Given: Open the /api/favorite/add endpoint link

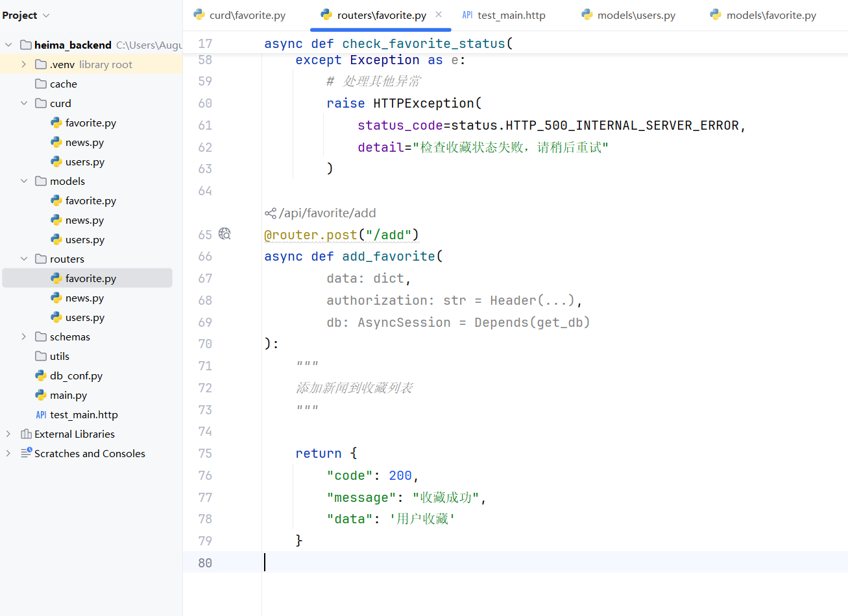Looking at the screenshot, I should click(x=327, y=213).
